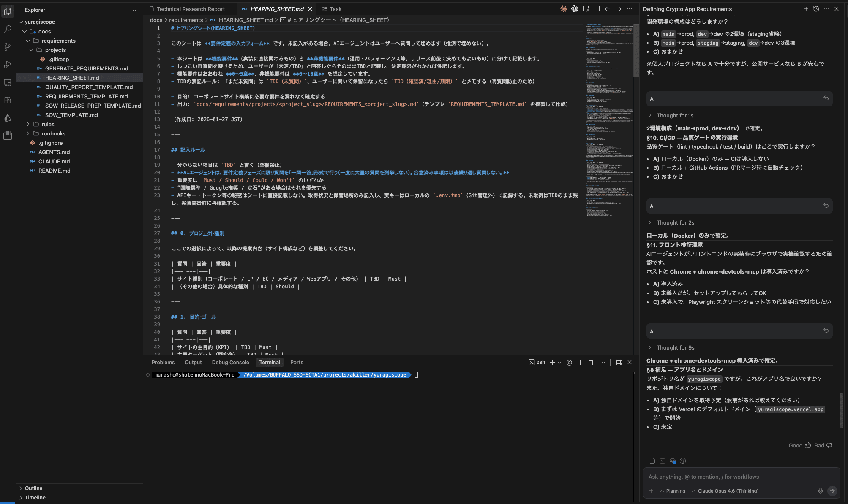Open the Claude Opus 4.6 model selector
The image size is (848, 504).
tap(728, 491)
